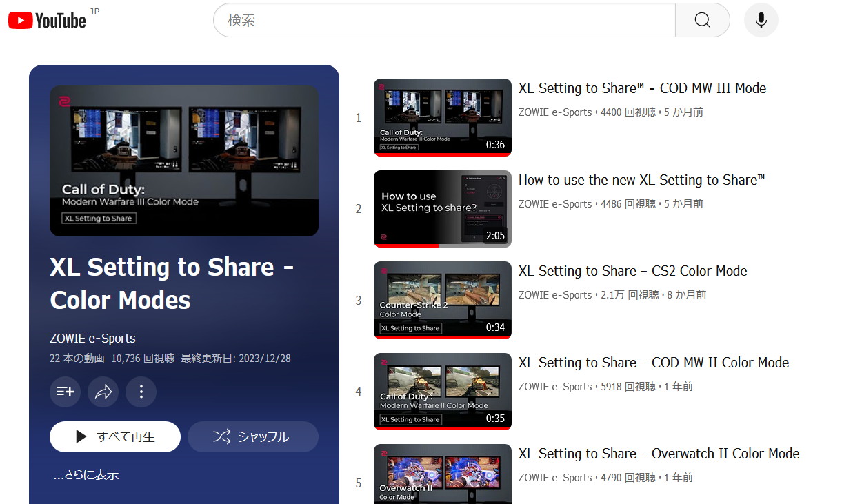842x504 pixels.
Task: Click the playlist title XL Setting to Share – Color Modes
Action: click(172, 283)
